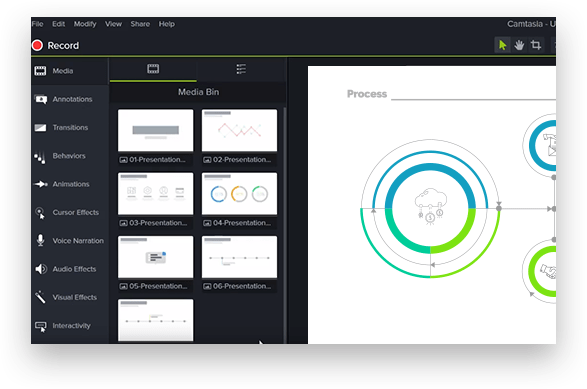
Task: Show the Behaviors panel
Action: coord(70,156)
